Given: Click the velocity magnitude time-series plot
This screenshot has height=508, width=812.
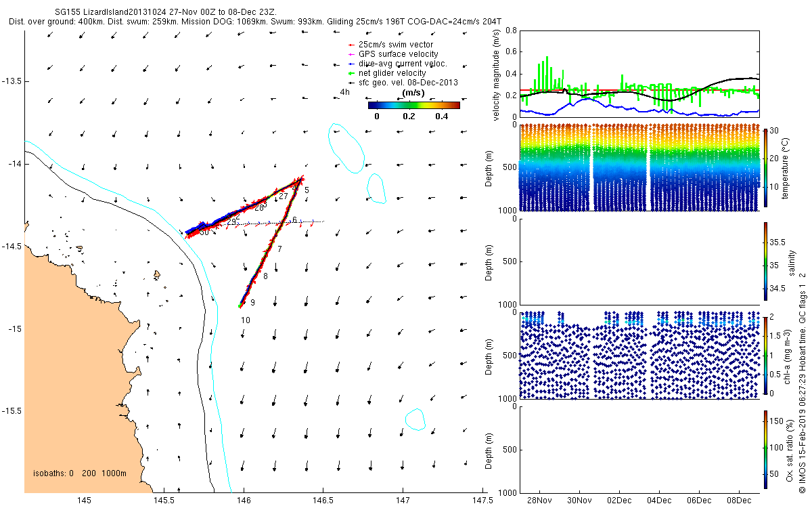Looking at the screenshot, I should click(639, 73).
